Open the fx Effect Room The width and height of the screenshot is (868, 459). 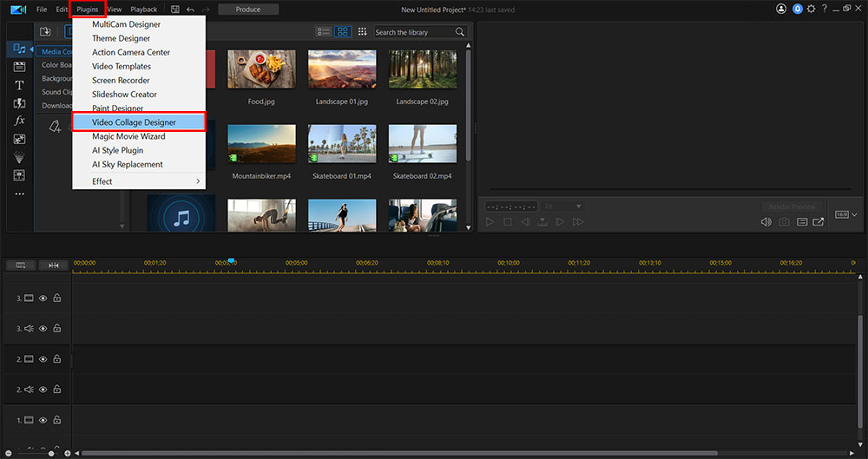click(19, 121)
